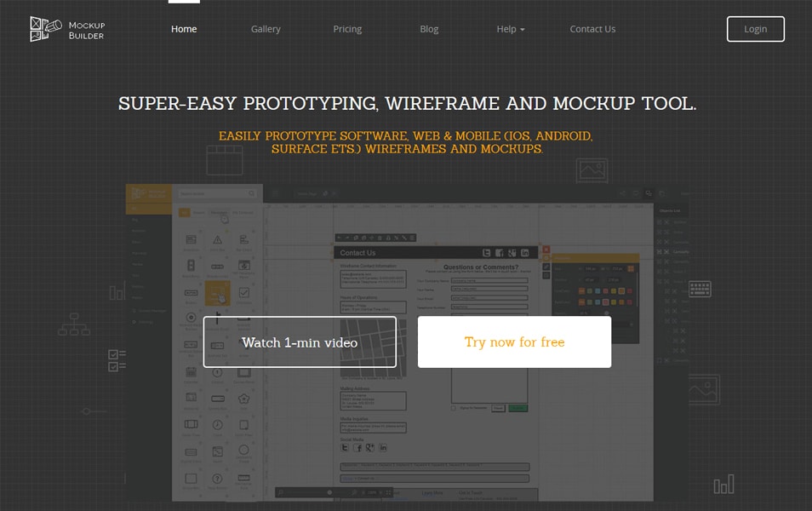Open the Gallery page
Screen dimensions: 812x511
[x=266, y=29]
